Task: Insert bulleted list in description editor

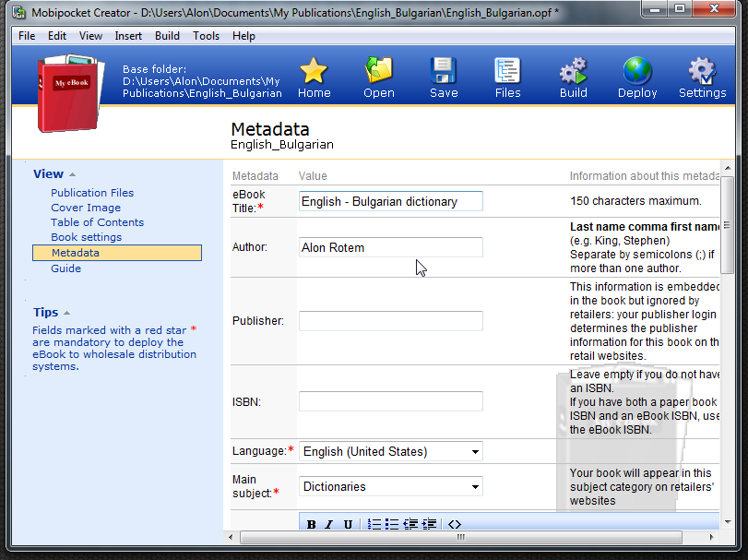Action: [x=392, y=524]
